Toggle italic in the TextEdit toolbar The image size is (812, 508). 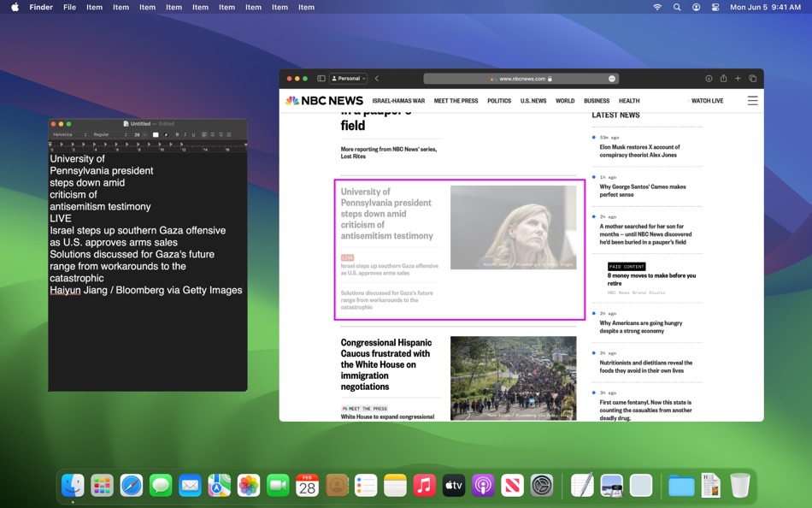(x=185, y=135)
